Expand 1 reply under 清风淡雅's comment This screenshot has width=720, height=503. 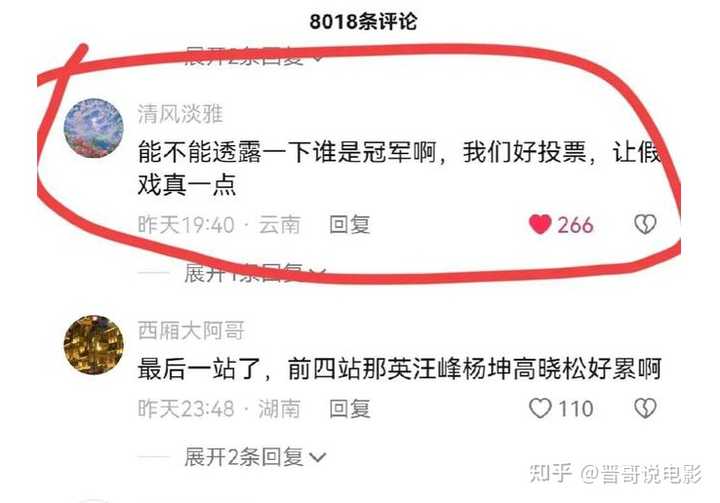[255, 273]
